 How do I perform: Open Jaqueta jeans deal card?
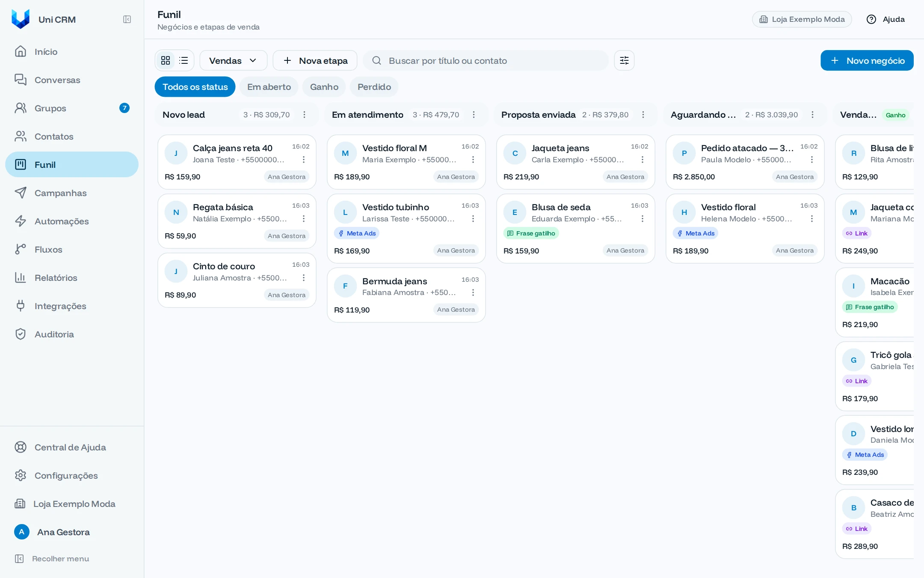[x=575, y=162]
